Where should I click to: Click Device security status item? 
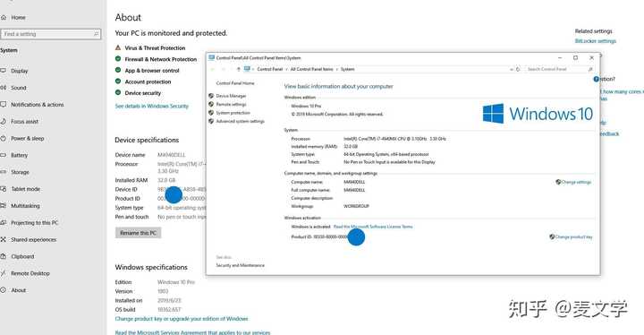tap(143, 93)
